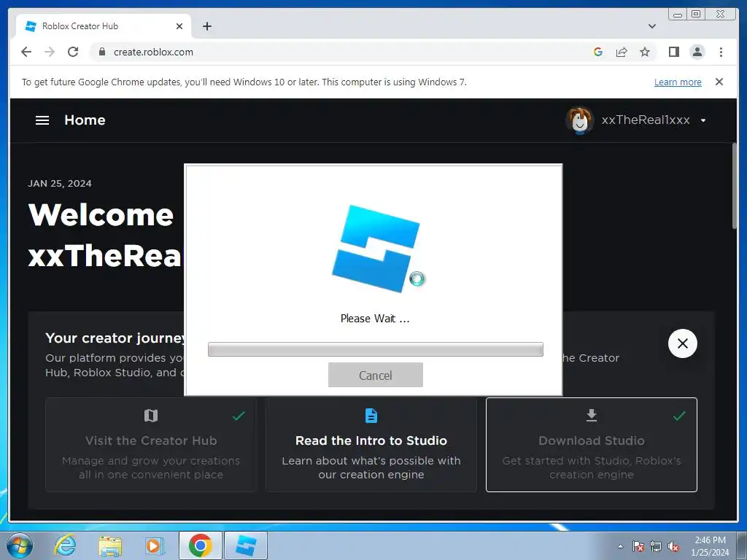Click the Roblox Studio logo in installer
747x560 pixels.
[376, 248]
